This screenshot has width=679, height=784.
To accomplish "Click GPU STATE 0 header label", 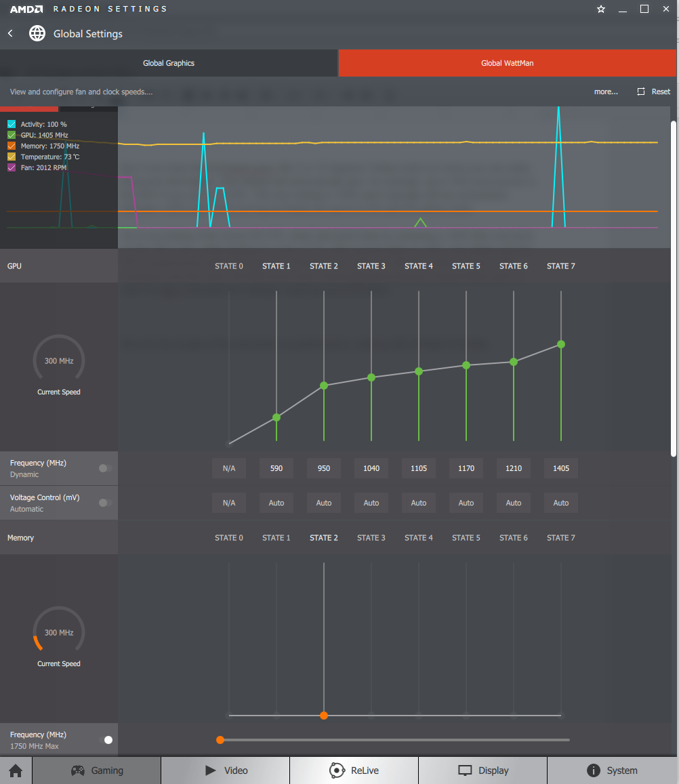I will (229, 266).
